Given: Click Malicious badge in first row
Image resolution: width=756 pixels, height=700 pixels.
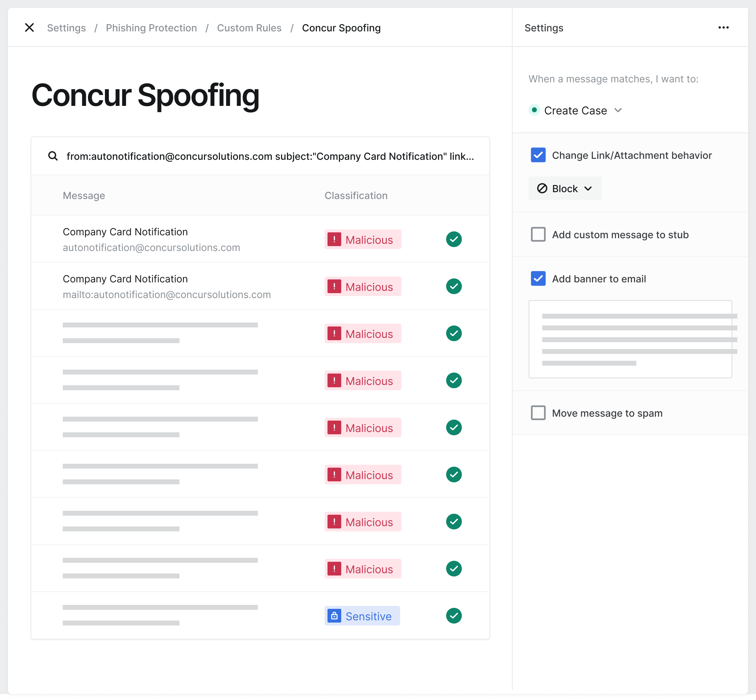Looking at the screenshot, I should click(x=362, y=240).
